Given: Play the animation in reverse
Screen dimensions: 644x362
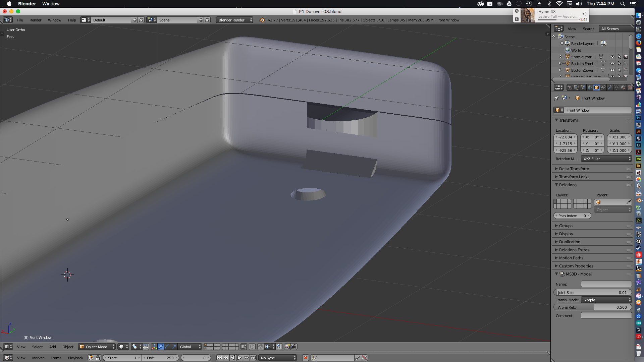Looking at the screenshot, I should coord(233,358).
